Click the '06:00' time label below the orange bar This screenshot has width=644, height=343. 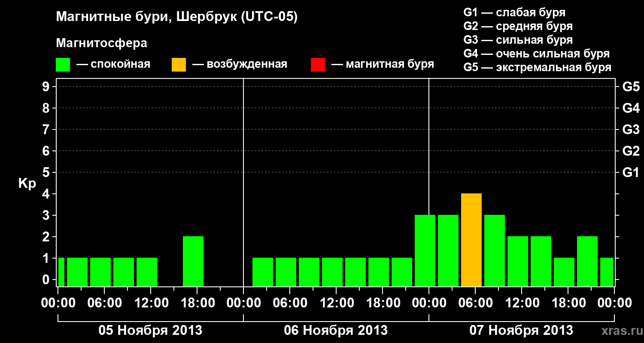point(475,303)
